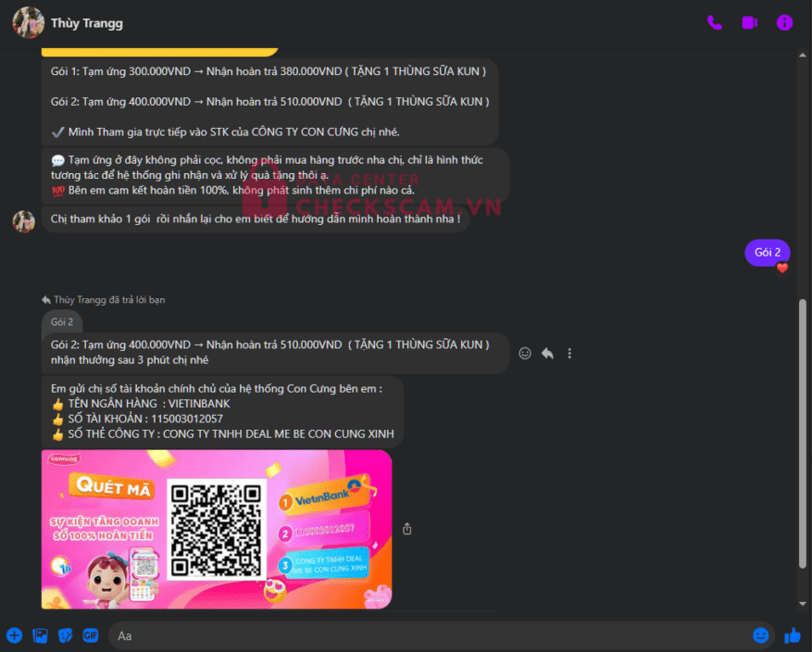Click "Mình Tham gia trực tiếp vào STK" line
Image resolution: width=812 pixels, height=652 pixels.
[x=225, y=132]
